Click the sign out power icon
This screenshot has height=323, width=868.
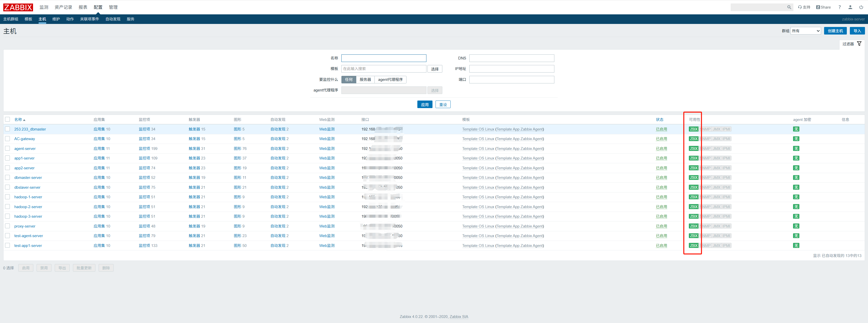click(861, 7)
